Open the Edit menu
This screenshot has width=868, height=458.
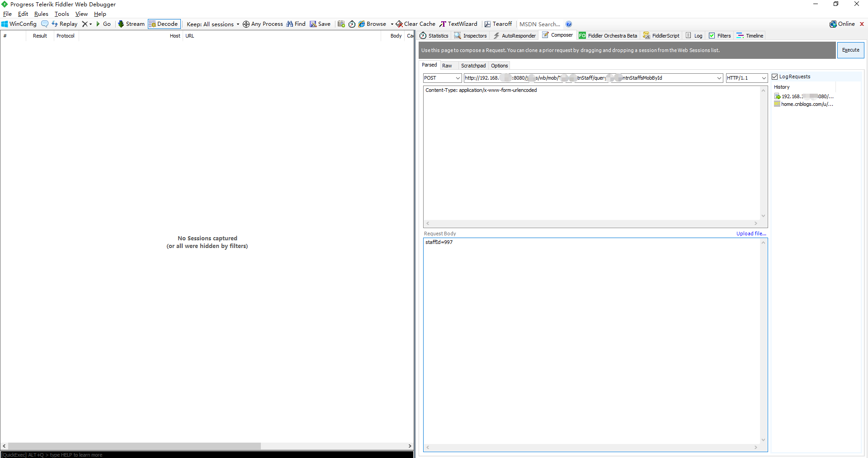pos(23,14)
